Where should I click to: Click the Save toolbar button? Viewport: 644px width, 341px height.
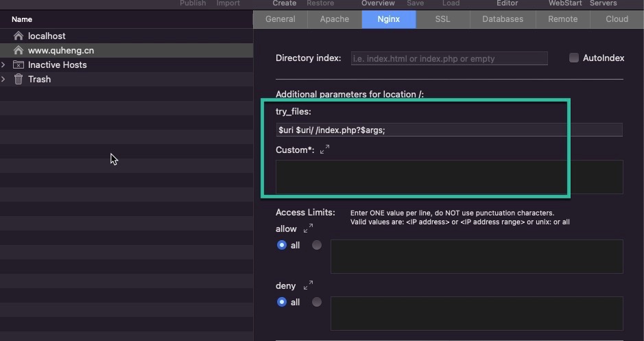coord(415,3)
